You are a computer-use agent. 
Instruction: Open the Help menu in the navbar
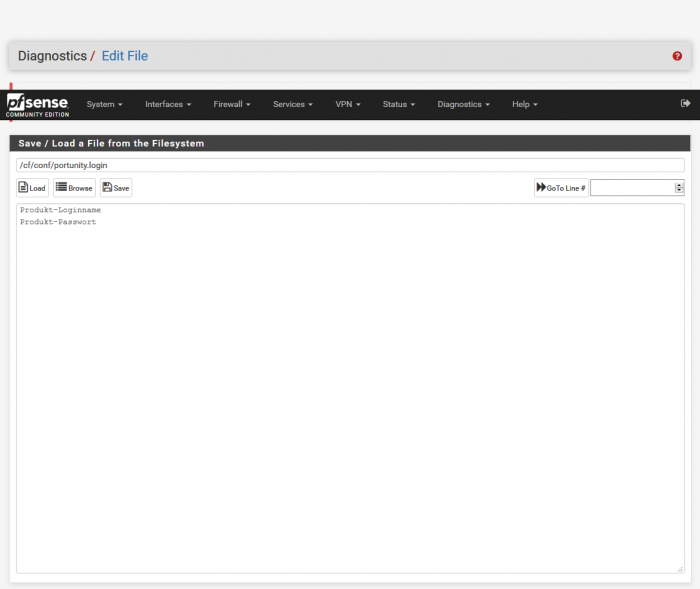click(524, 104)
